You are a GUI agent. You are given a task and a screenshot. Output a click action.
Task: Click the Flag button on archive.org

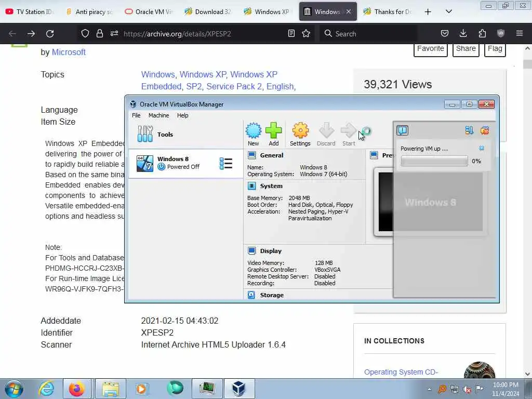(495, 49)
